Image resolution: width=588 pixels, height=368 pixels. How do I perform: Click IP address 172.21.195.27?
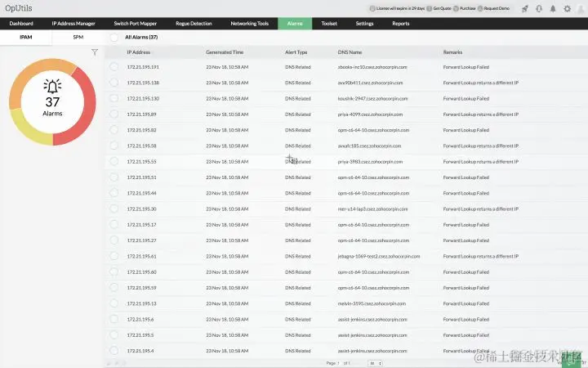coord(141,240)
